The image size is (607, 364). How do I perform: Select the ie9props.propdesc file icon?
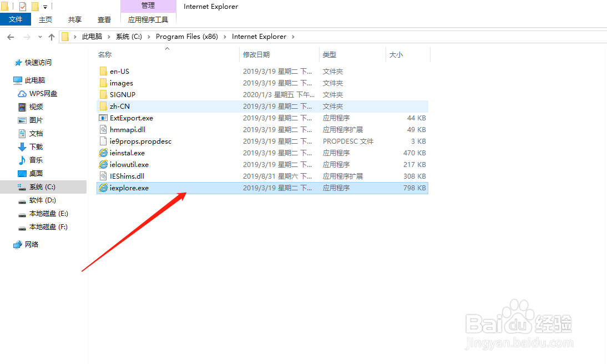coord(103,141)
